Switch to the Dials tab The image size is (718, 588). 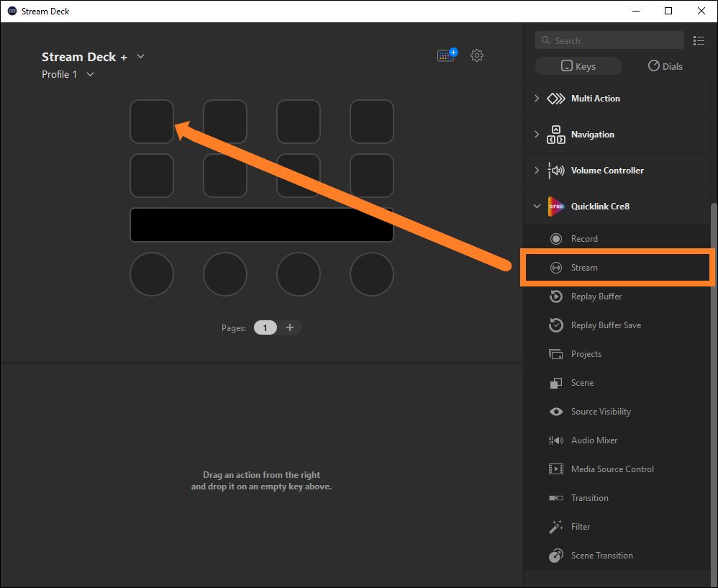(665, 66)
